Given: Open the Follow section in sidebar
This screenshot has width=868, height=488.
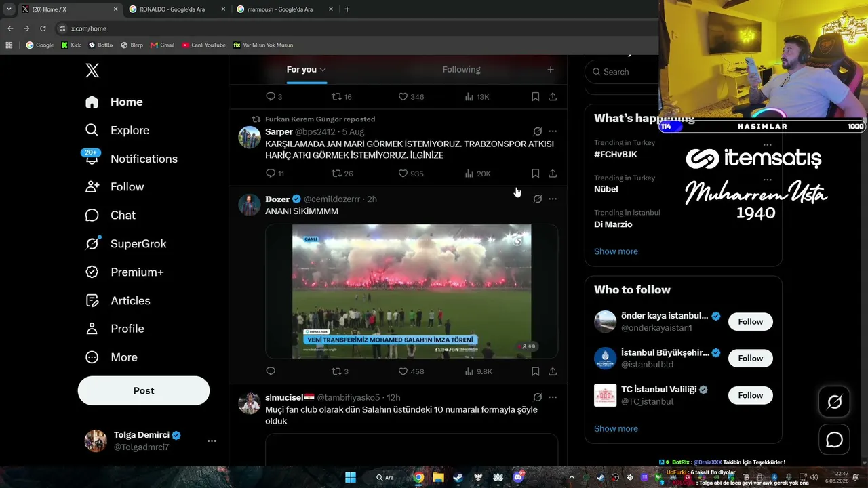Looking at the screenshot, I should point(114,187).
